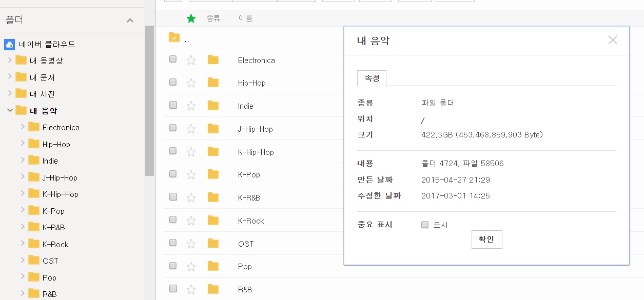Viewport: 644px width, 300px height.
Task: Expand the 내 동영상 folder in tree
Action: pos(10,61)
